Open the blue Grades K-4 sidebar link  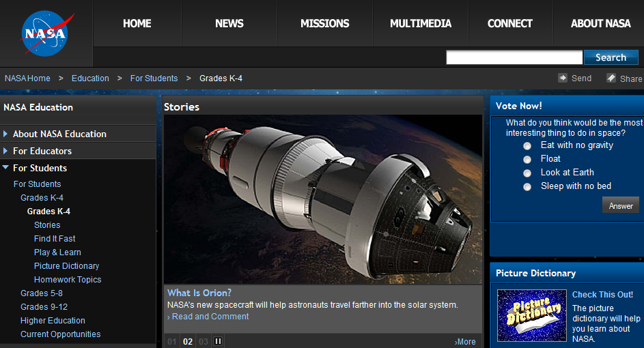pyautogui.click(x=42, y=197)
